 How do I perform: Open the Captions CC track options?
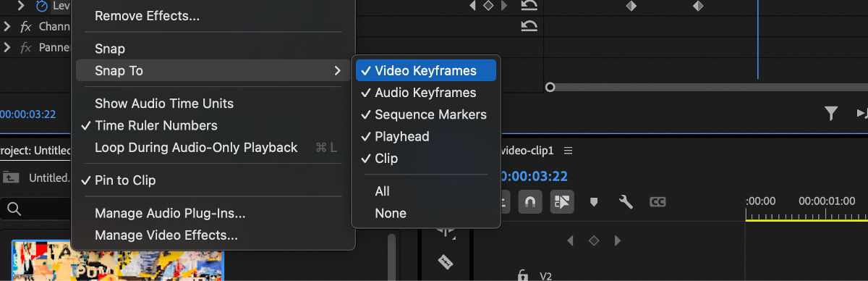coord(658,202)
